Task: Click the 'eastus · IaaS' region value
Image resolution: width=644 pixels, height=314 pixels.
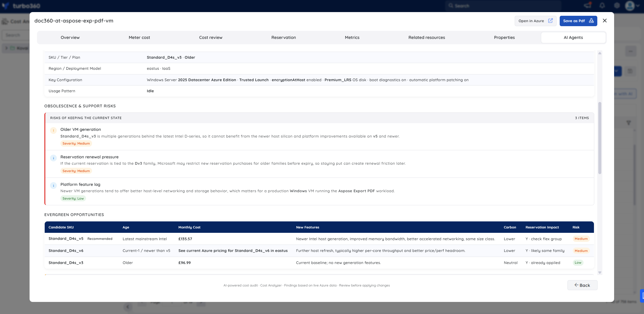Action: pyautogui.click(x=159, y=68)
